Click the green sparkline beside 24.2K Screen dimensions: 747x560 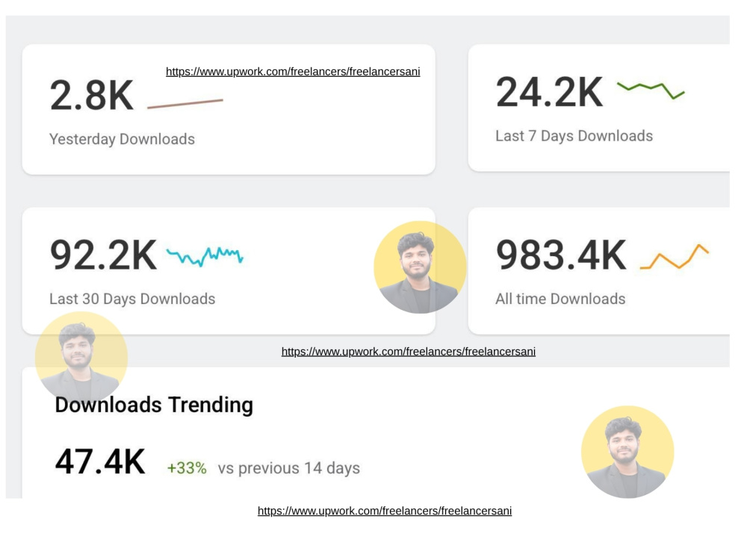651,90
